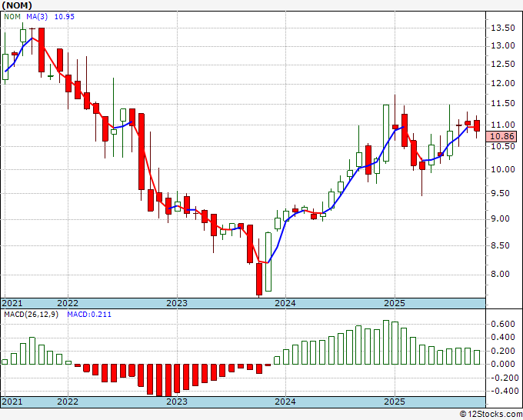Click the 10.95 moving average value
The height and width of the screenshot is (420, 523).
point(65,17)
